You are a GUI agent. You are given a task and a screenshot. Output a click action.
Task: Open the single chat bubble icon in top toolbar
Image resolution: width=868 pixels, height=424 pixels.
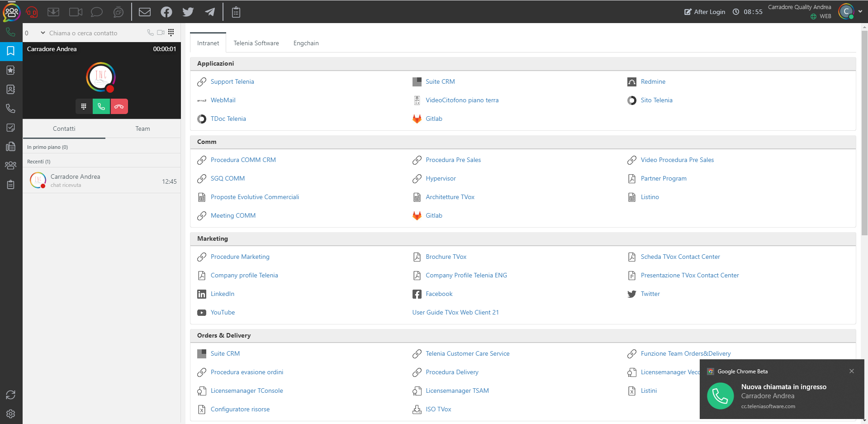97,12
